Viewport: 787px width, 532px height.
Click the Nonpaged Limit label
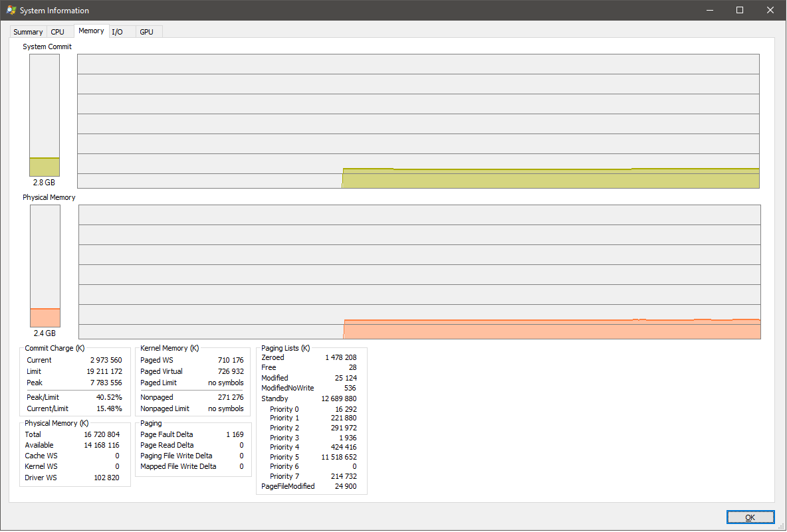pos(165,408)
